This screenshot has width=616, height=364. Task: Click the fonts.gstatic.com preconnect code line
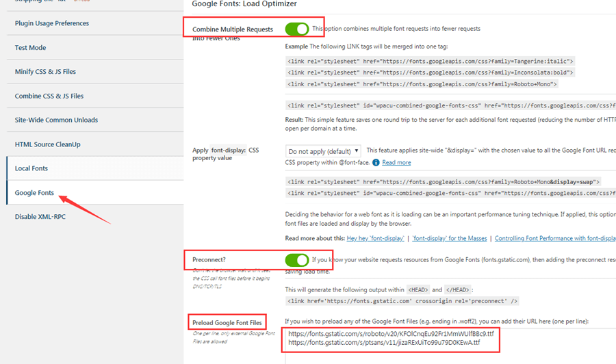tap(402, 301)
